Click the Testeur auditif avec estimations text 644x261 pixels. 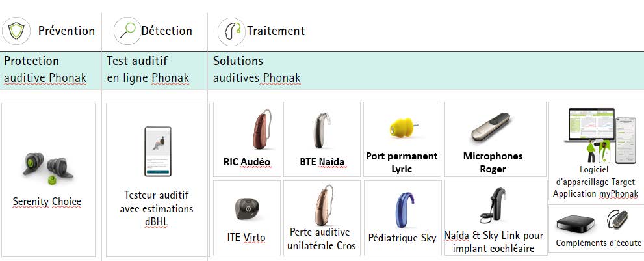tap(157, 202)
